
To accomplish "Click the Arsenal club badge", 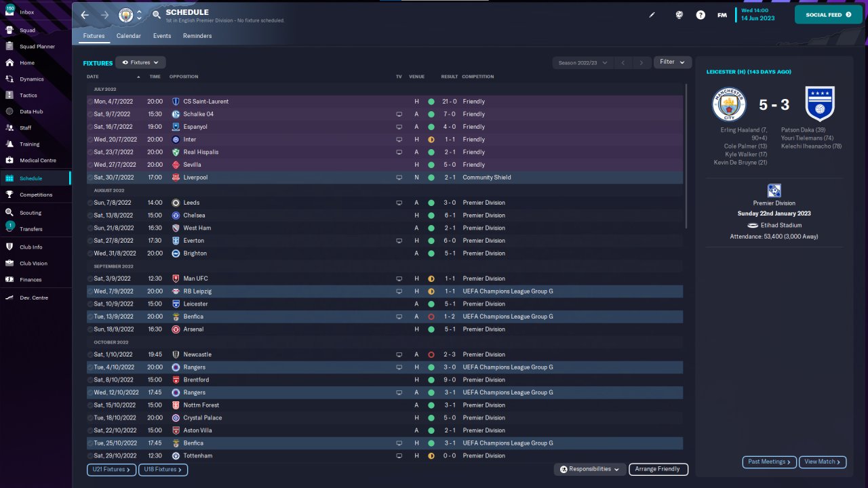I will click(176, 329).
